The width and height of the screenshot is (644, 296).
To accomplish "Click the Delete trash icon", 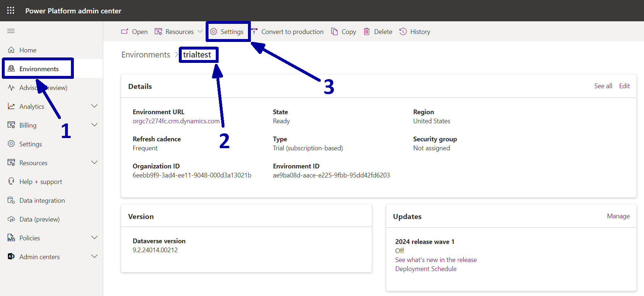I will [367, 31].
